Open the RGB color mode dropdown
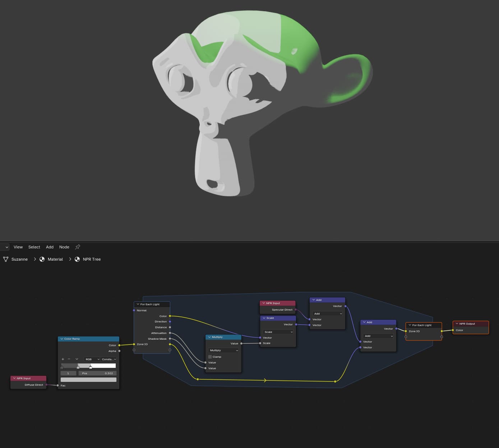Screen dimensions: 499x448 92,359
